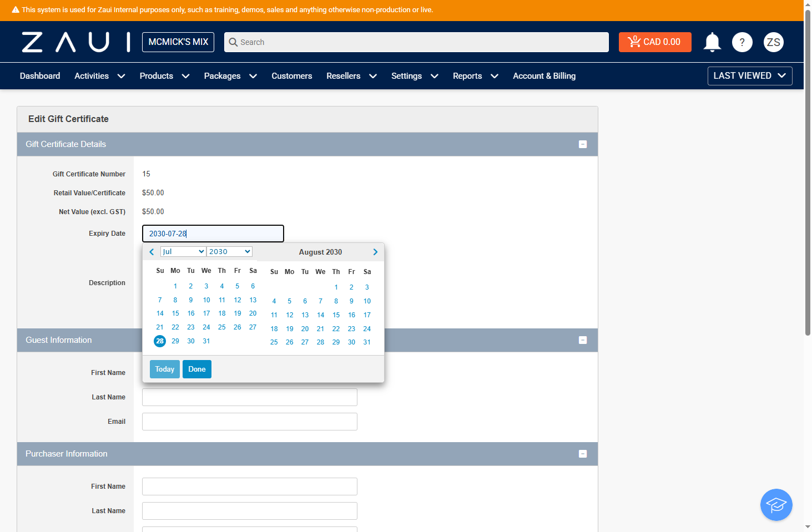Click the Today button in calendar
Image resolution: width=812 pixels, height=532 pixels.
point(165,369)
